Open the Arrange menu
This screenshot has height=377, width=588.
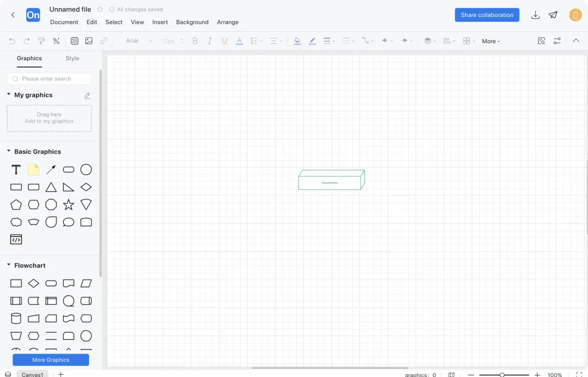227,22
